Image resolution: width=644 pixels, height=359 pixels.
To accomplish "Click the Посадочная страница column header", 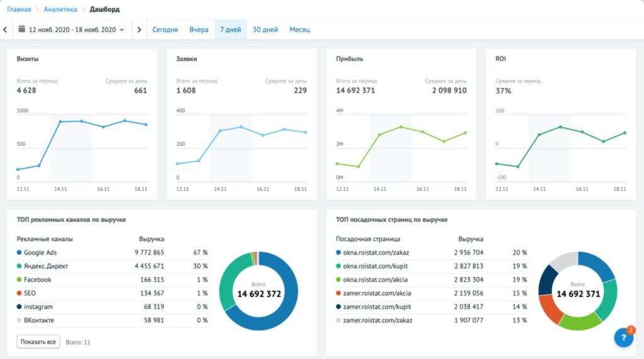I will click(368, 239).
